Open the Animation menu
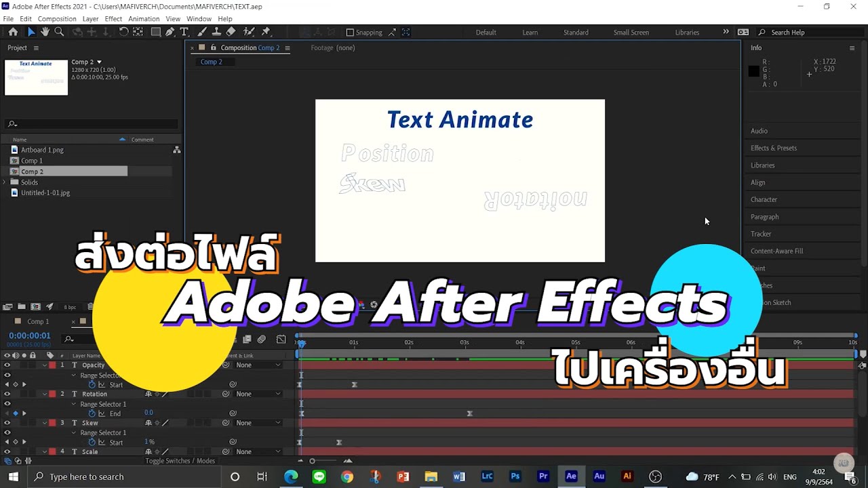 click(144, 19)
